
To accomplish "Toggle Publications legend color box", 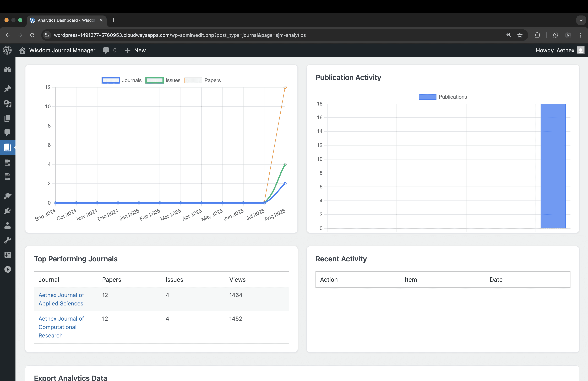I will click(427, 97).
